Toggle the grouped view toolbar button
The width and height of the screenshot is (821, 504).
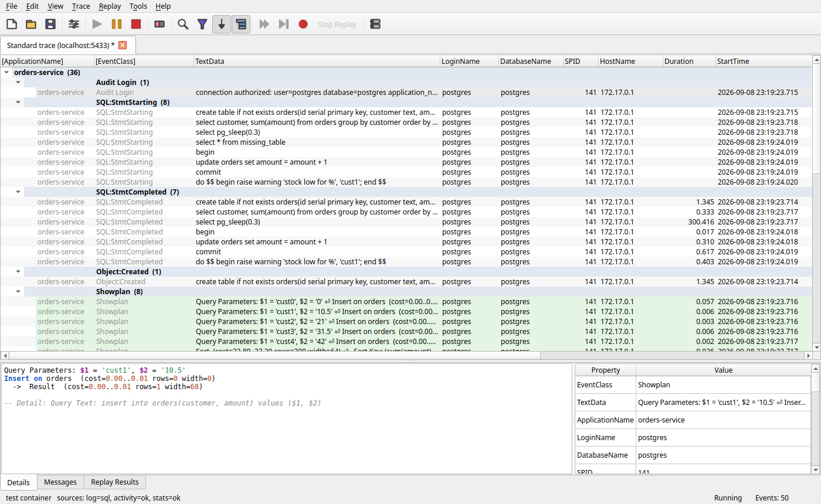241,24
